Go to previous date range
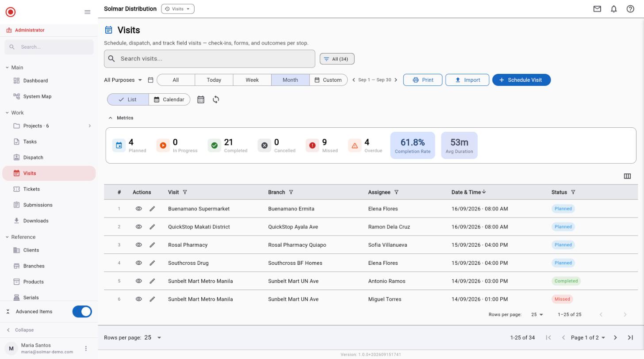 click(353, 80)
